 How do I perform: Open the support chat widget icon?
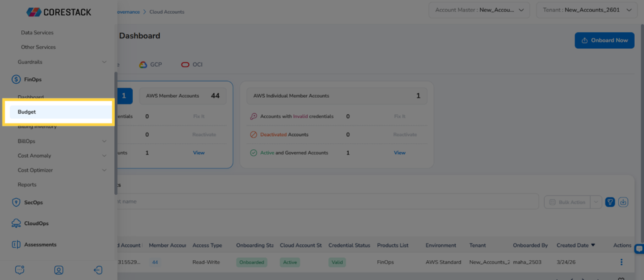[x=639, y=249]
